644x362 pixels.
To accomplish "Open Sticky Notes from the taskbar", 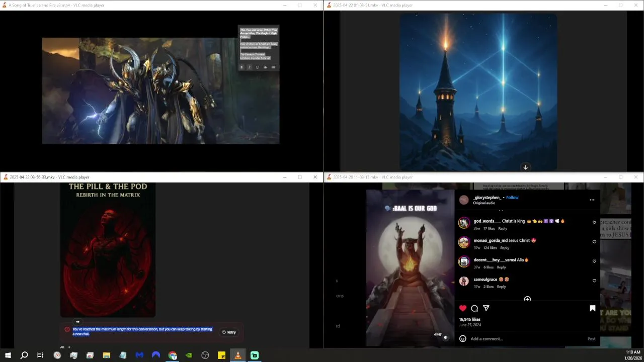I will tap(221, 355).
